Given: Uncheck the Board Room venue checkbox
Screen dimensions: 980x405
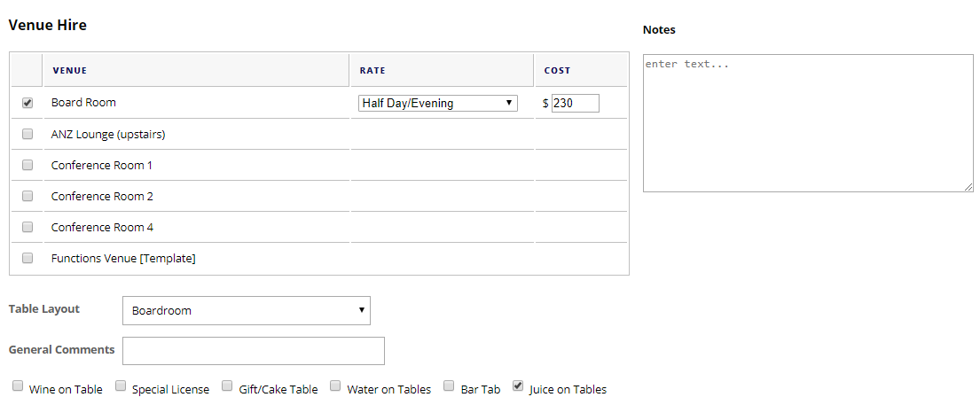Looking at the screenshot, I should tap(27, 103).
